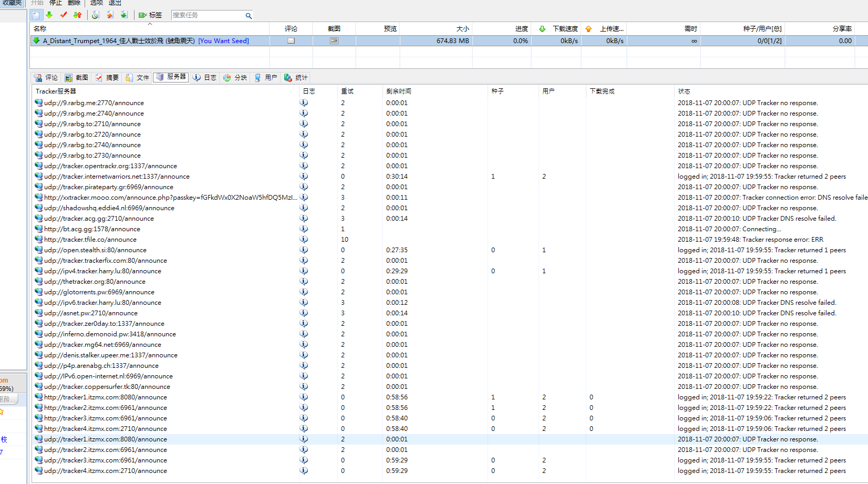Click the clock scheduler icon in toolbar

[95, 15]
